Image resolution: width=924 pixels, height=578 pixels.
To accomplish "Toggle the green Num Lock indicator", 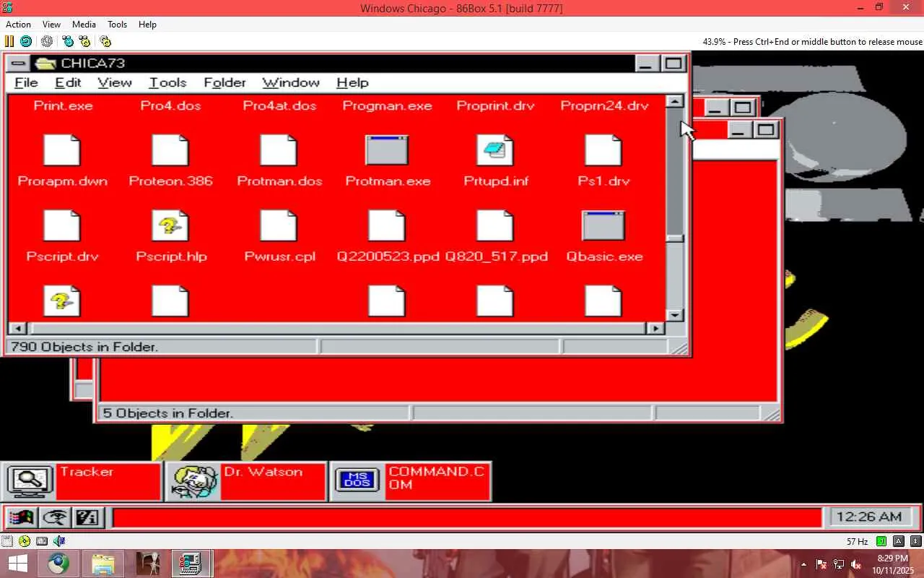I will [881, 541].
